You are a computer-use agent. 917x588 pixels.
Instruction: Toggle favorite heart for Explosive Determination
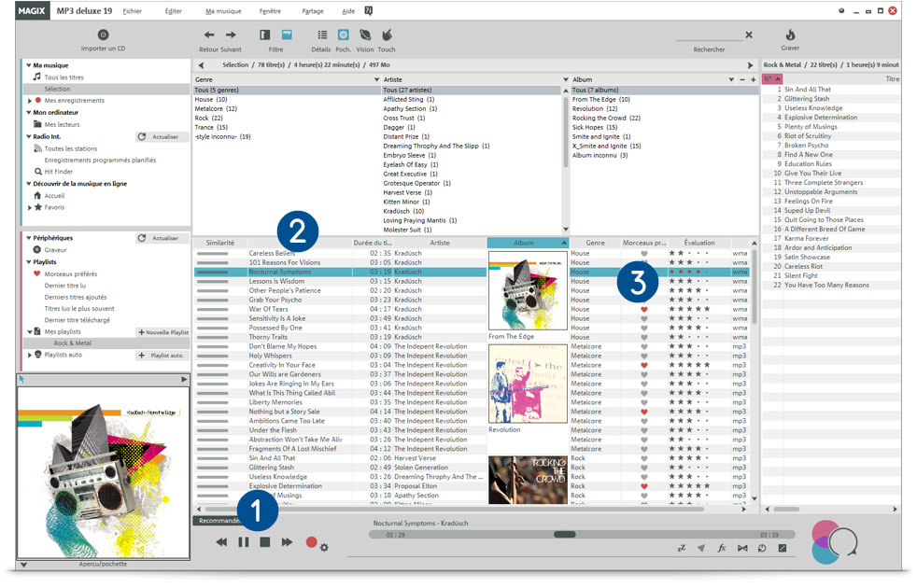(644, 486)
